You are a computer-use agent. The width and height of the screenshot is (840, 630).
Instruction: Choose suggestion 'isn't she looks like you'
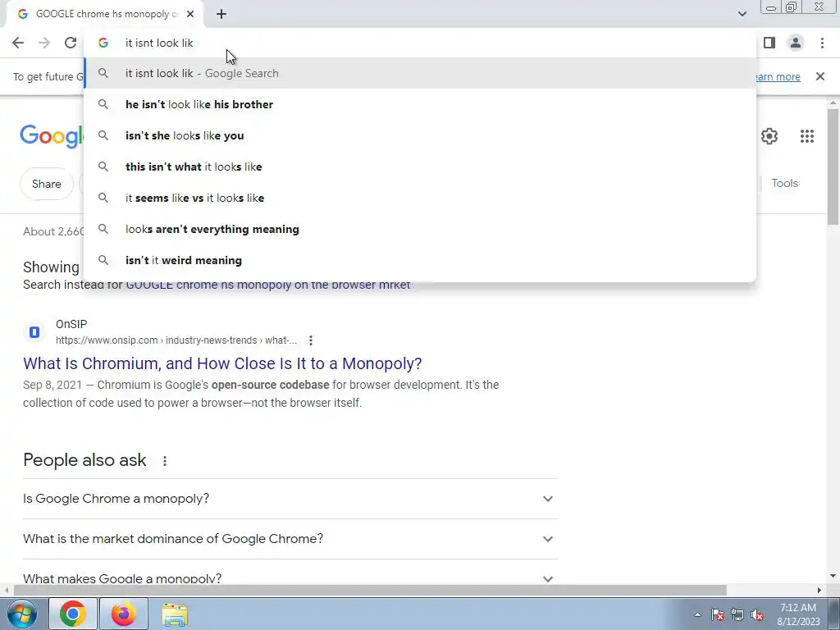point(420,135)
